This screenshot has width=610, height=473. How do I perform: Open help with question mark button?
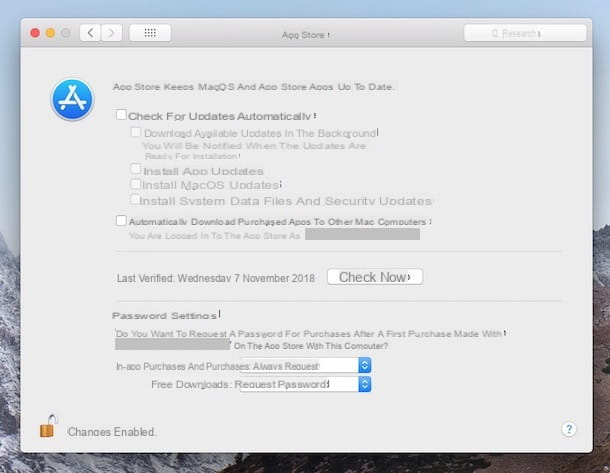pyautogui.click(x=569, y=429)
